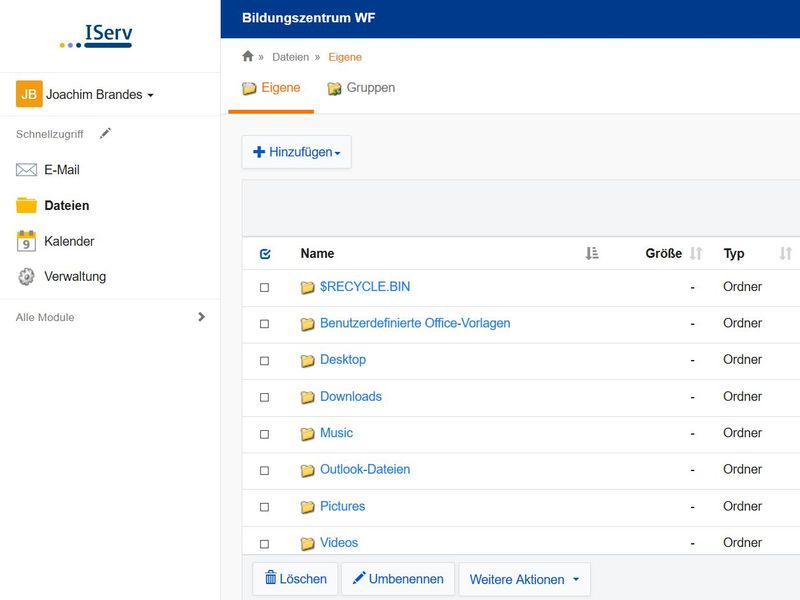This screenshot has height=600, width=800.
Task: Check the Desktop row checkbox
Action: [264, 361]
